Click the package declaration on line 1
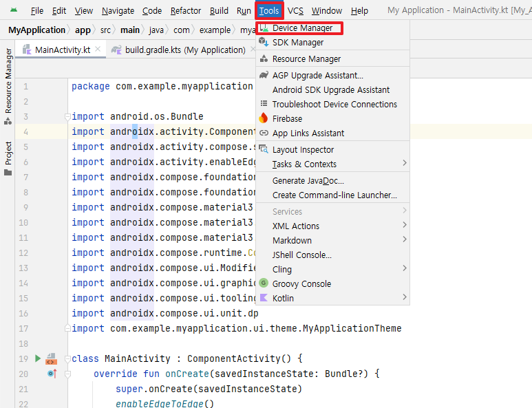This screenshot has height=408, width=532. (x=162, y=86)
